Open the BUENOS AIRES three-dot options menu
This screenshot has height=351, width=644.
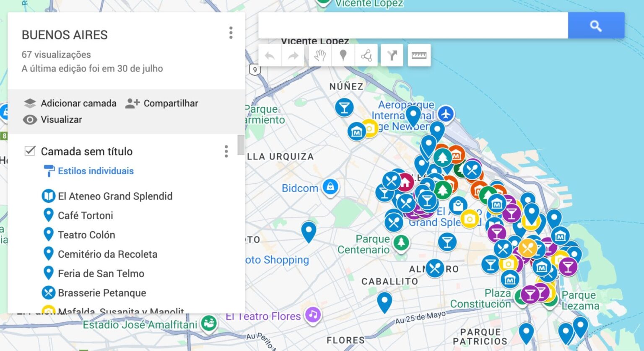point(231,33)
